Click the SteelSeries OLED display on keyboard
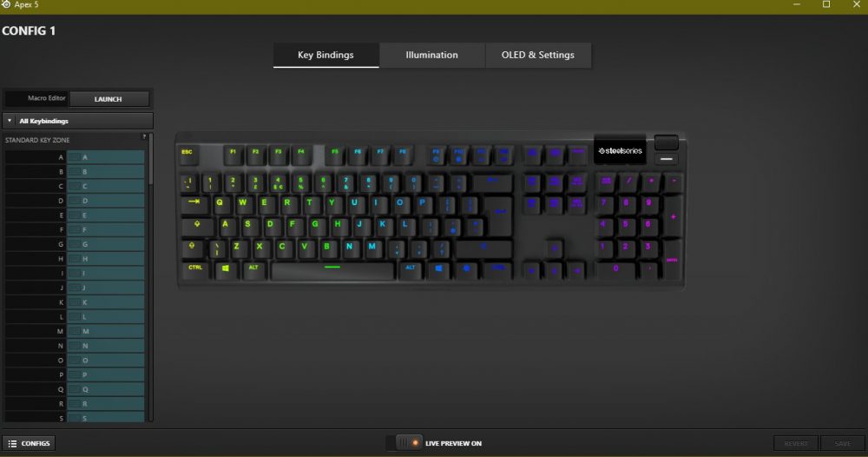 (620, 150)
